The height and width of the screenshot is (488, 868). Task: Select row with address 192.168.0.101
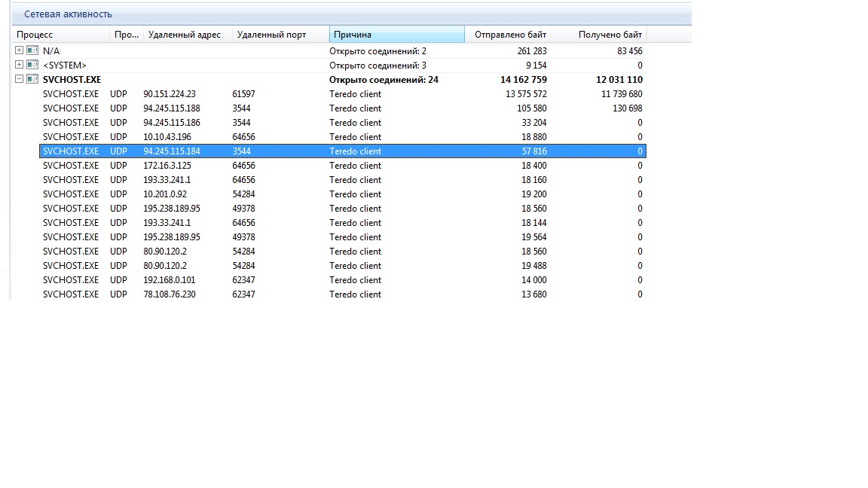pyautogui.click(x=172, y=280)
